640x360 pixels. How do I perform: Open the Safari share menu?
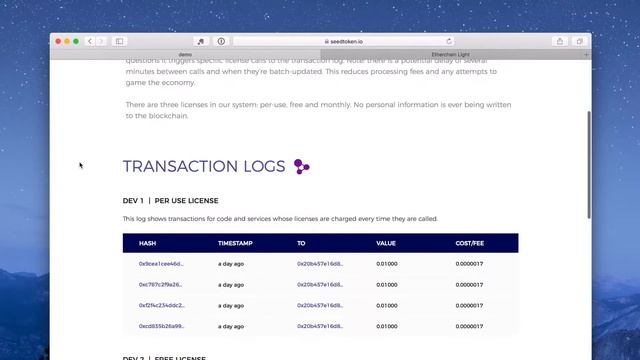(560, 41)
